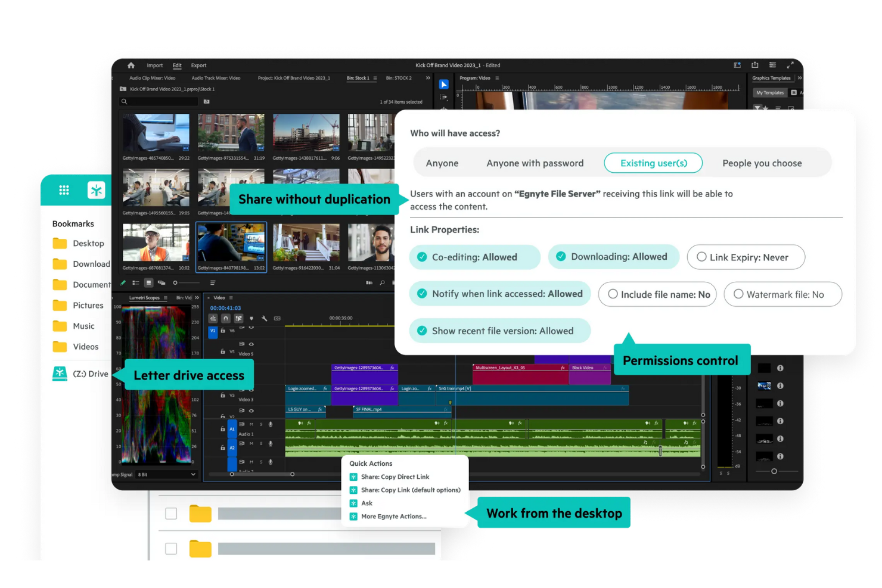
Task: Arm voice-over recording mic on Audio 1 track
Action: click(269, 424)
